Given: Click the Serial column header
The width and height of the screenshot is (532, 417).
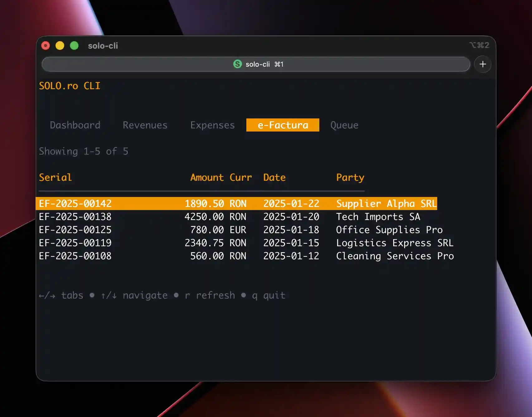Looking at the screenshot, I should (55, 177).
